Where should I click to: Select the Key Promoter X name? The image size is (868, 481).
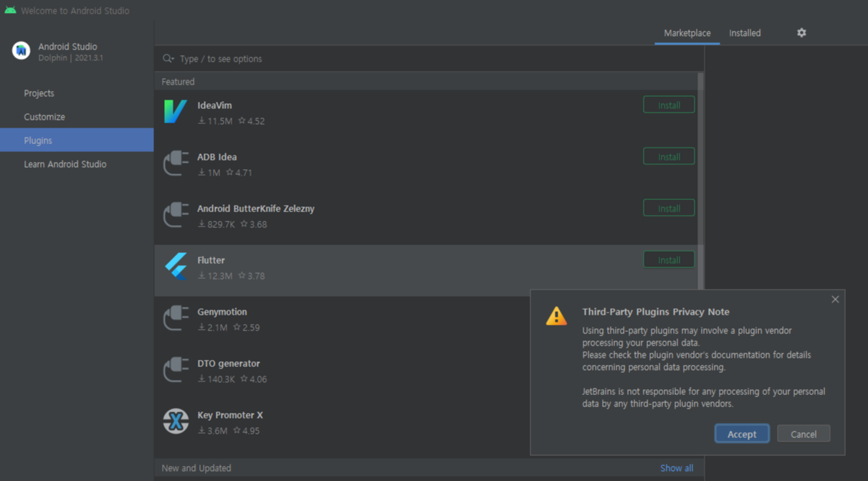(230, 415)
